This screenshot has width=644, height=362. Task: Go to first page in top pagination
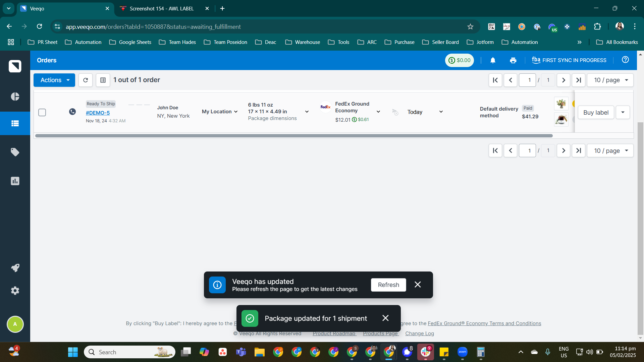(495, 80)
